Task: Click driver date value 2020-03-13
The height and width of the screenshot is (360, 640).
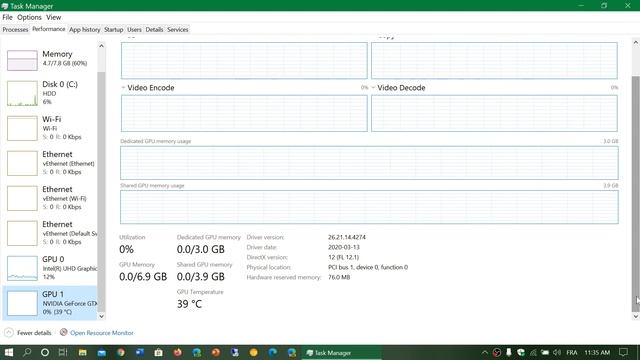Action: pyautogui.click(x=344, y=247)
